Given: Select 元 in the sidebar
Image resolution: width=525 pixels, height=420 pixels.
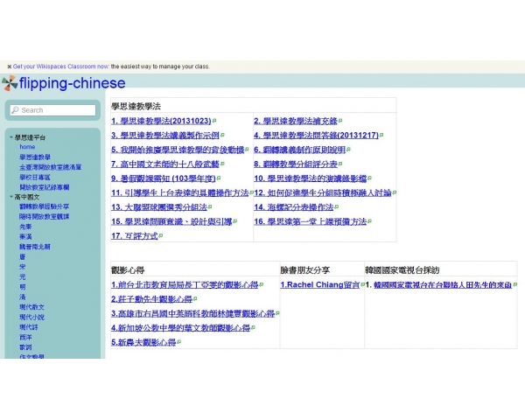Looking at the screenshot, I should pos(23,277).
